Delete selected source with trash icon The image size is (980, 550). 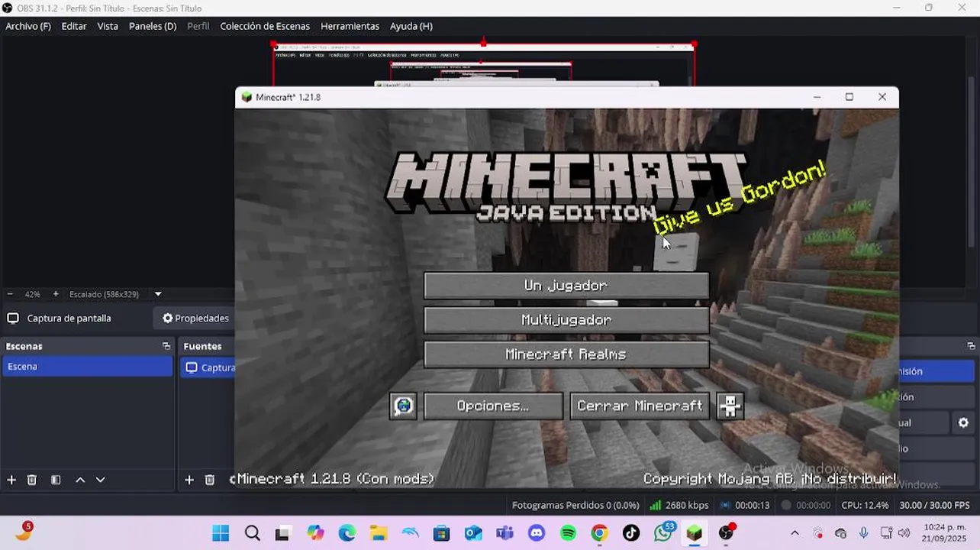(x=210, y=480)
